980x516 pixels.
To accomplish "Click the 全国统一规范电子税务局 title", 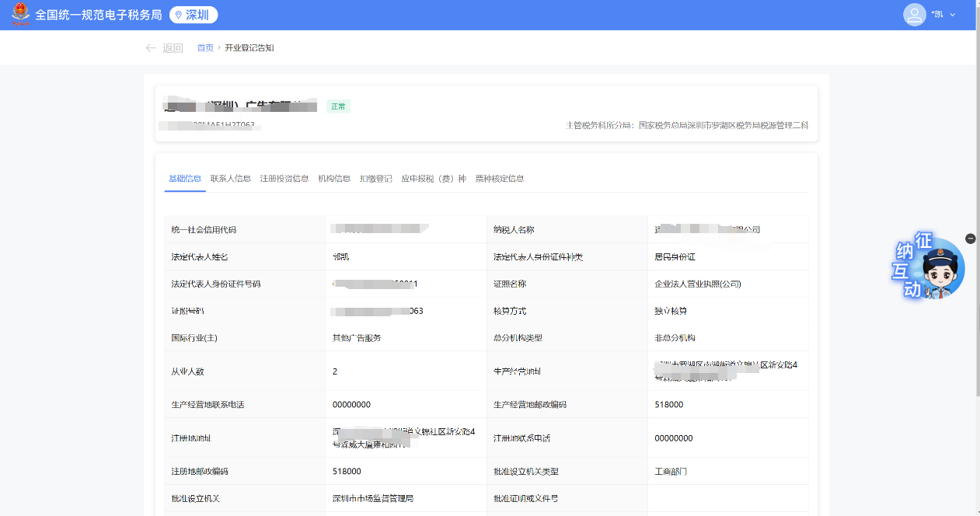I will (99, 15).
